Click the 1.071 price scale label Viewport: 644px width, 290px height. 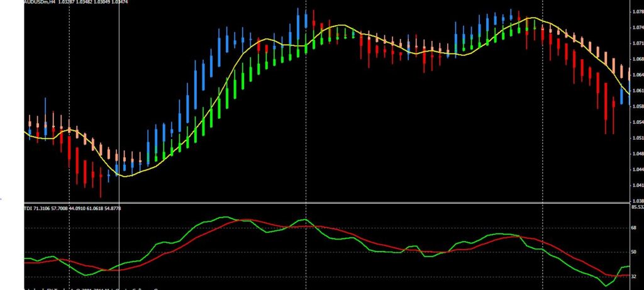638,43
